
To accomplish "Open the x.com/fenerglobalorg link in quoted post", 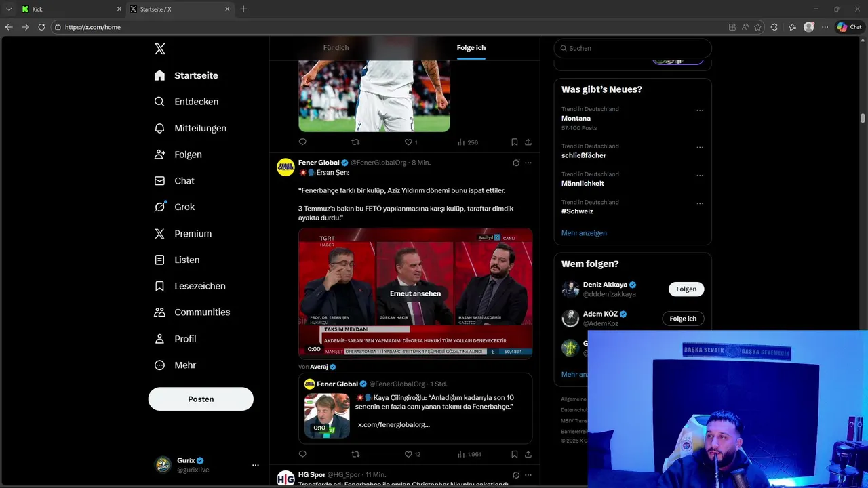I will point(394,424).
